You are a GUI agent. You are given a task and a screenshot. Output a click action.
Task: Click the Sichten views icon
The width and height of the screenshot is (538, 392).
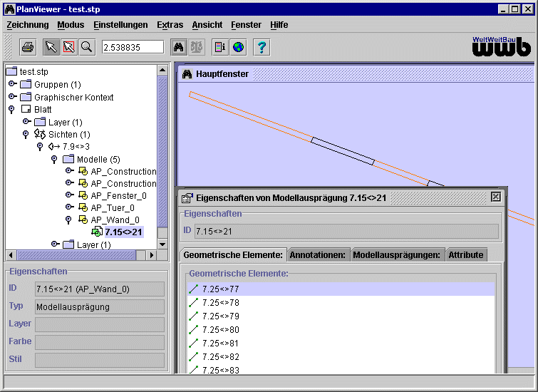pos(40,134)
